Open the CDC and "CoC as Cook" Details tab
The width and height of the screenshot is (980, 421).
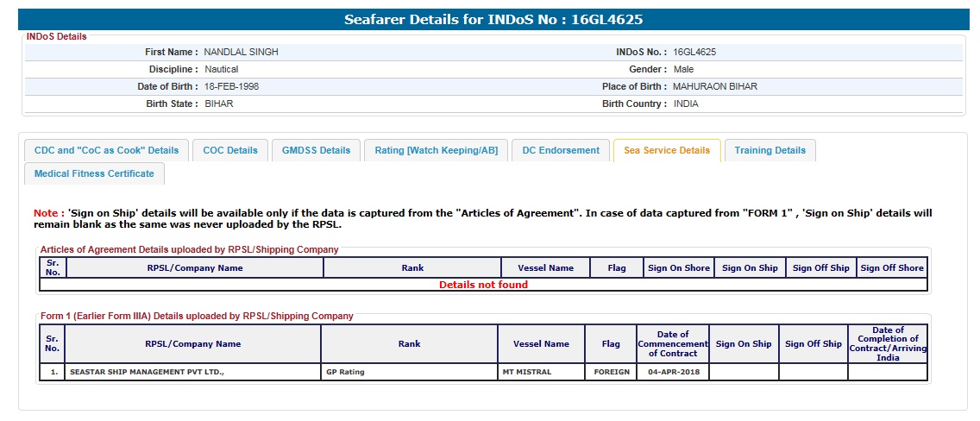pyautogui.click(x=106, y=150)
